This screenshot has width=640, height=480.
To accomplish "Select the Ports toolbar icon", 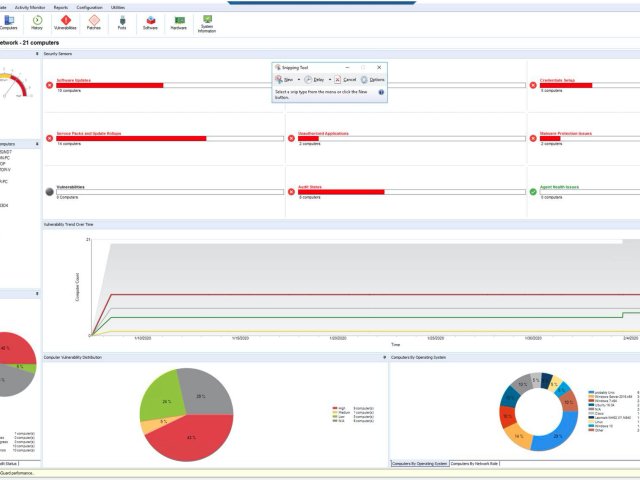I will pos(122,21).
